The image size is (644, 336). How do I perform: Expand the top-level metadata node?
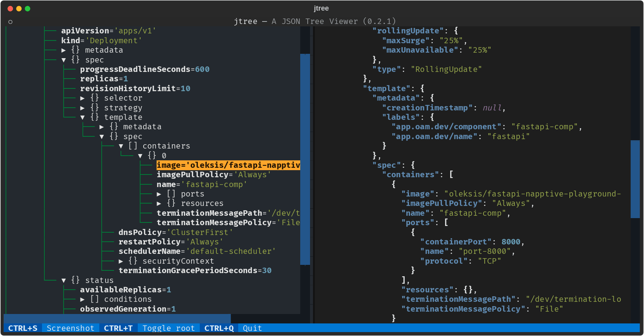click(64, 50)
